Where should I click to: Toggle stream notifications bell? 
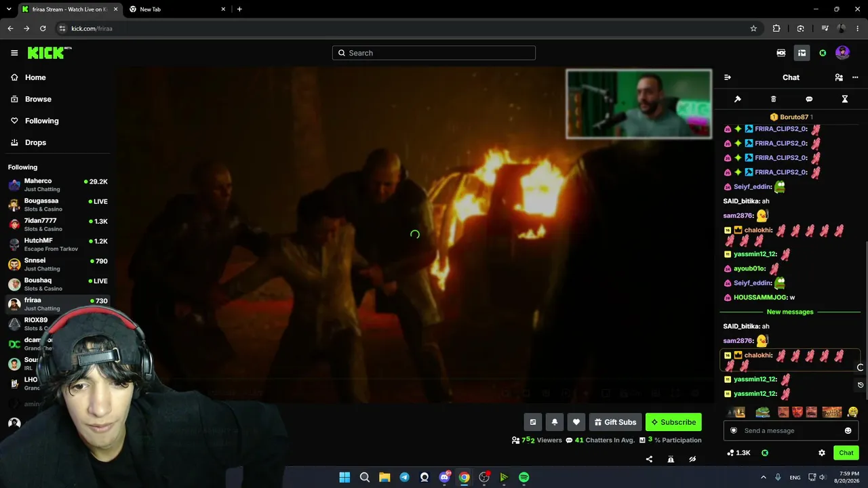555,422
